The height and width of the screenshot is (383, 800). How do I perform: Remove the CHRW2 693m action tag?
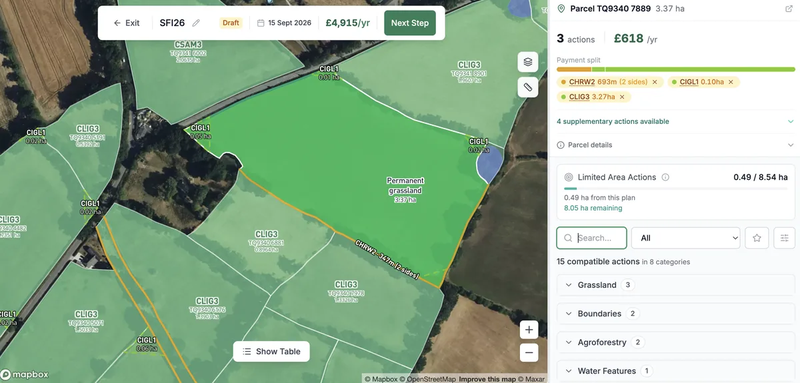655,82
